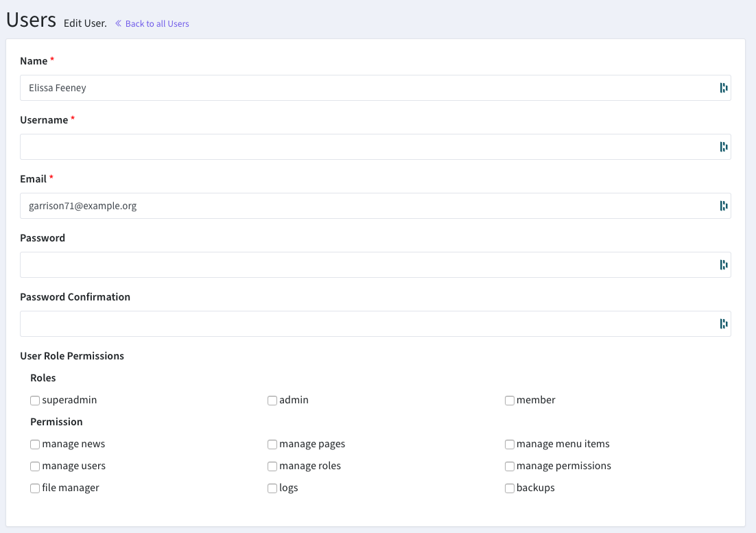Enable the backups permission
The image size is (756, 533).
tap(509, 488)
